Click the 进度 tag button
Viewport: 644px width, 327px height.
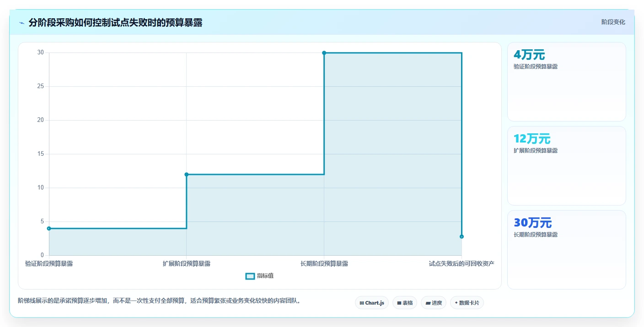(433, 303)
